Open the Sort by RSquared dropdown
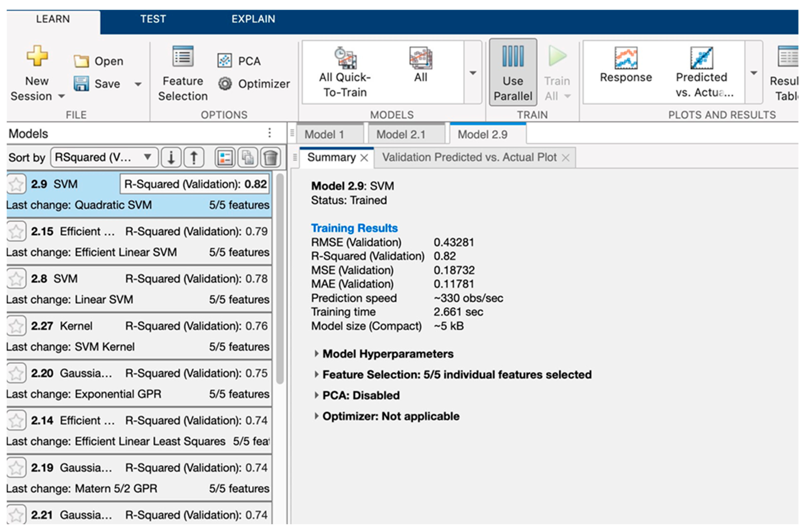This screenshot has width=807, height=532. 104,157
